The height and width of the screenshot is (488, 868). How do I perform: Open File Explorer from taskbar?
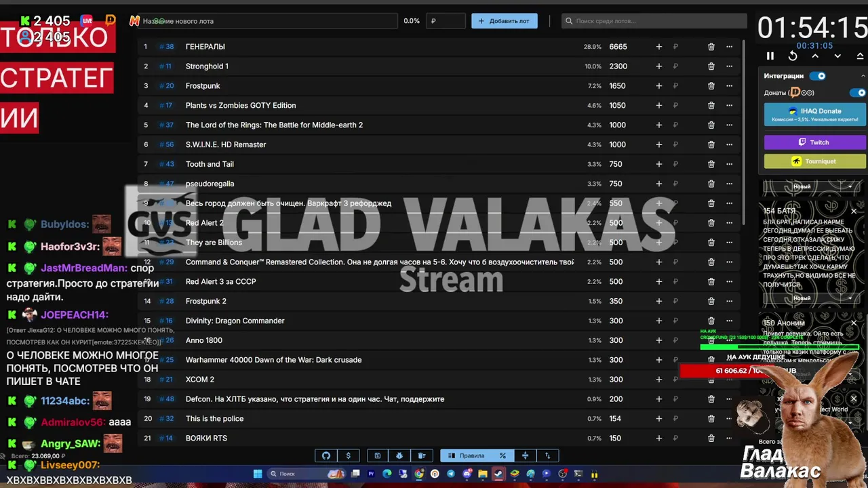click(483, 474)
